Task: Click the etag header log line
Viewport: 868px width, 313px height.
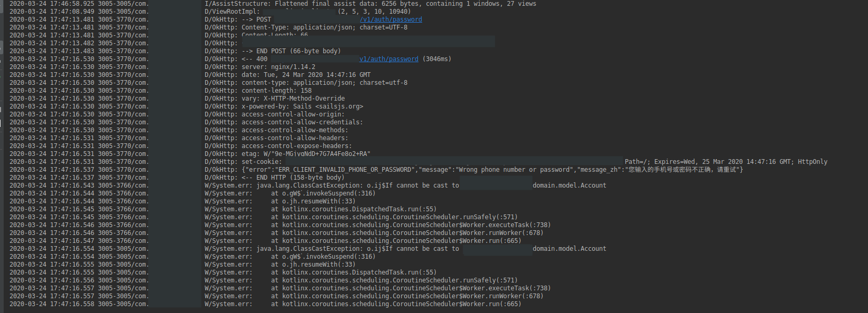Action: (x=306, y=154)
